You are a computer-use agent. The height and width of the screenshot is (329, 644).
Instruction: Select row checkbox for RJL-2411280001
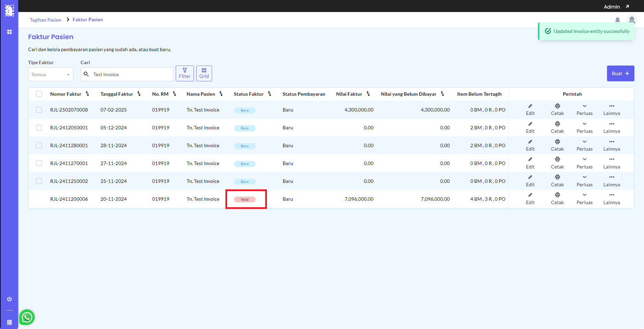[x=39, y=145]
